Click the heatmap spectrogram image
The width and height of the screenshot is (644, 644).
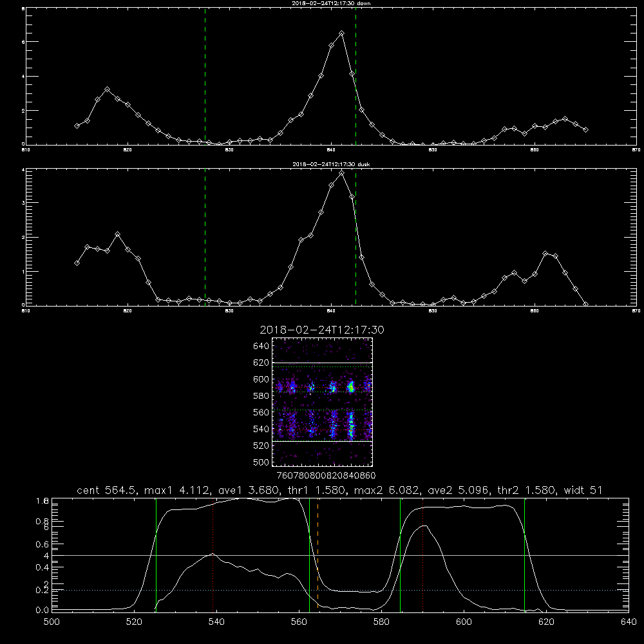[322, 402]
